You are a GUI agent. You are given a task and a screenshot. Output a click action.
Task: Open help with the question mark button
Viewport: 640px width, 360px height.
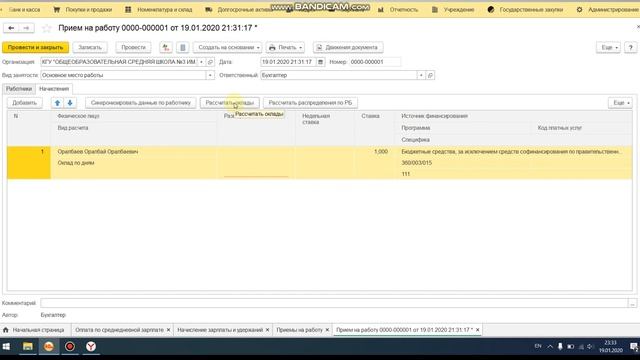pyautogui.click(x=630, y=47)
